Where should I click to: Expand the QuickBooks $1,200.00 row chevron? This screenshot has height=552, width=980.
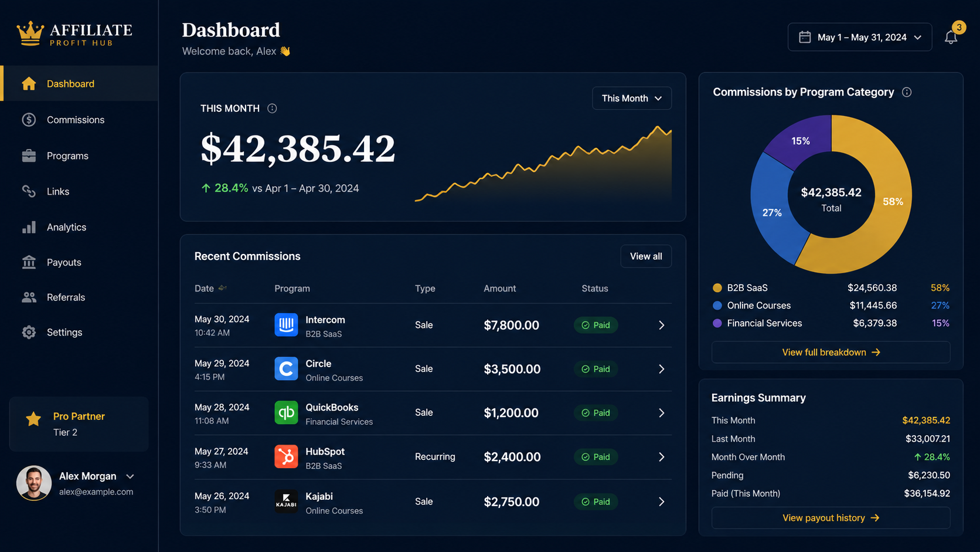(661, 413)
